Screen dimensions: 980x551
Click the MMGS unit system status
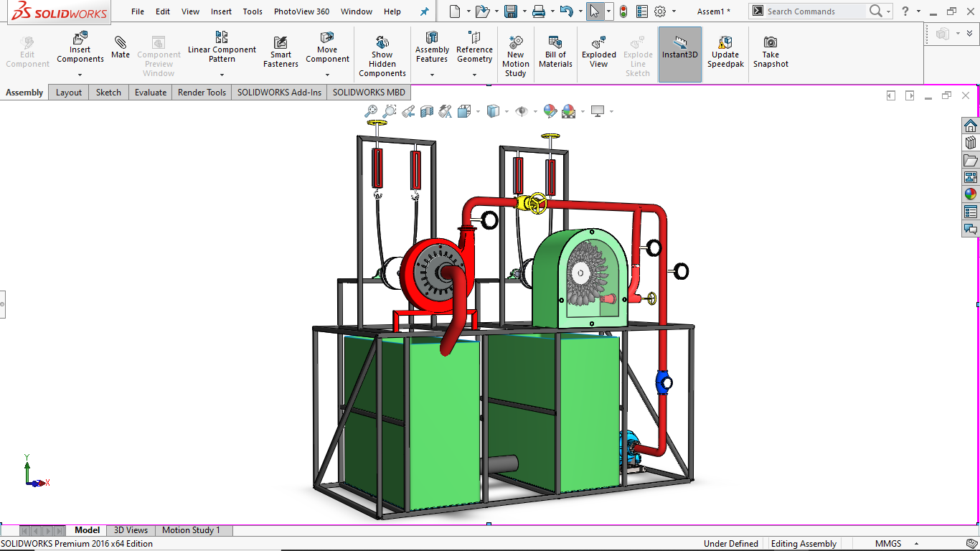coord(888,544)
